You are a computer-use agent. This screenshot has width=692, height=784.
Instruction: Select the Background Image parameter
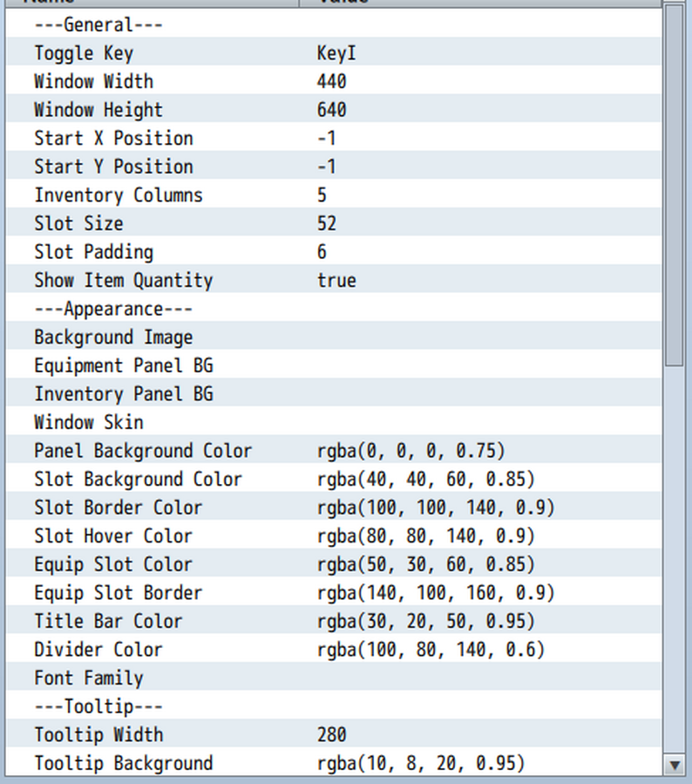pyautogui.click(x=334, y=337)
